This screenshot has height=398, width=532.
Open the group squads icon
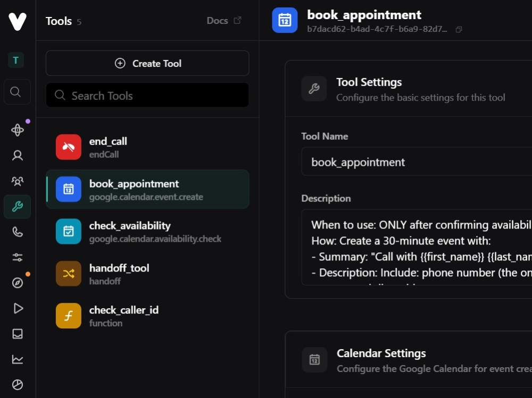click(x=18, y=181)
